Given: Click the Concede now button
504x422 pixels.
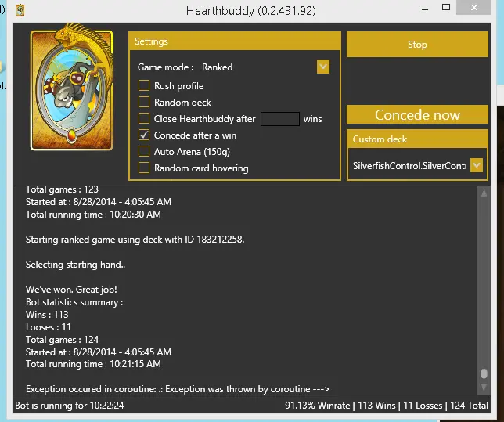Looking at the screenshot, I should pyautogui.click(x=417, y=114).
